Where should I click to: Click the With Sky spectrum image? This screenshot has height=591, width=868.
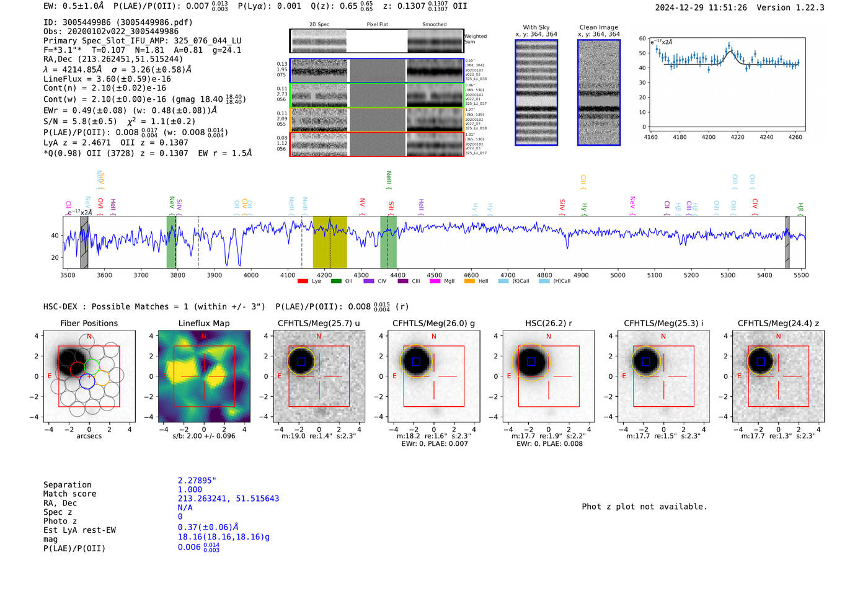536,92
